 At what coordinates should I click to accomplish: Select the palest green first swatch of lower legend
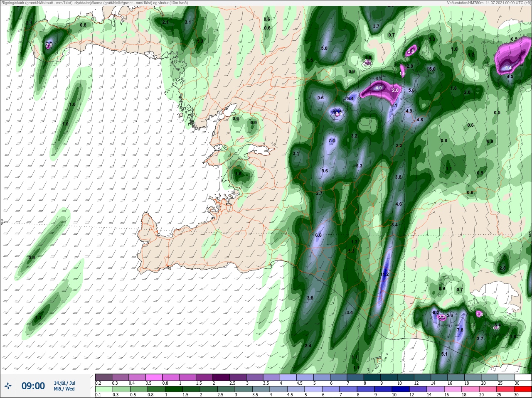click(x=103, y=389)
